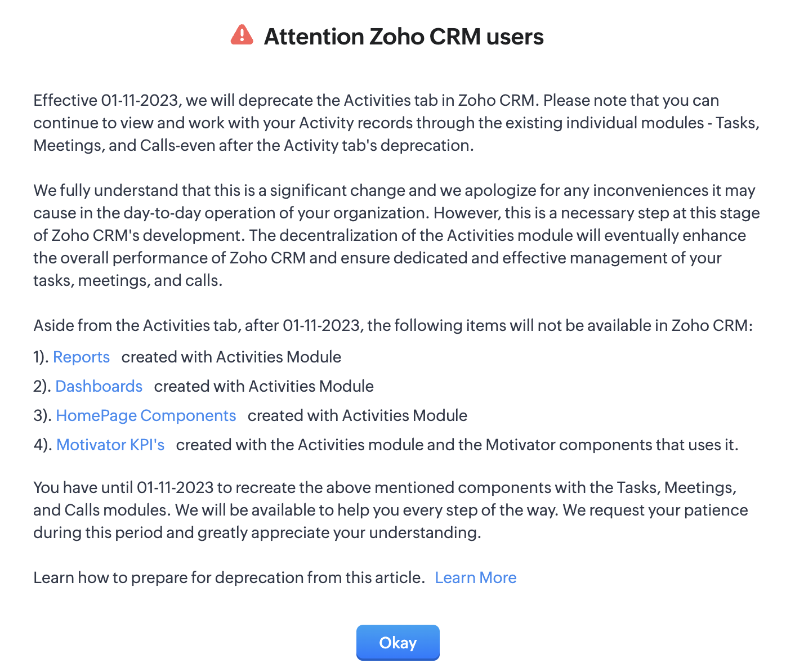The width and height of the screenshot is (795, 672).
Task: Click "created with Activities Module" text beside Dashboards
Action: click(x=264, y=386)
